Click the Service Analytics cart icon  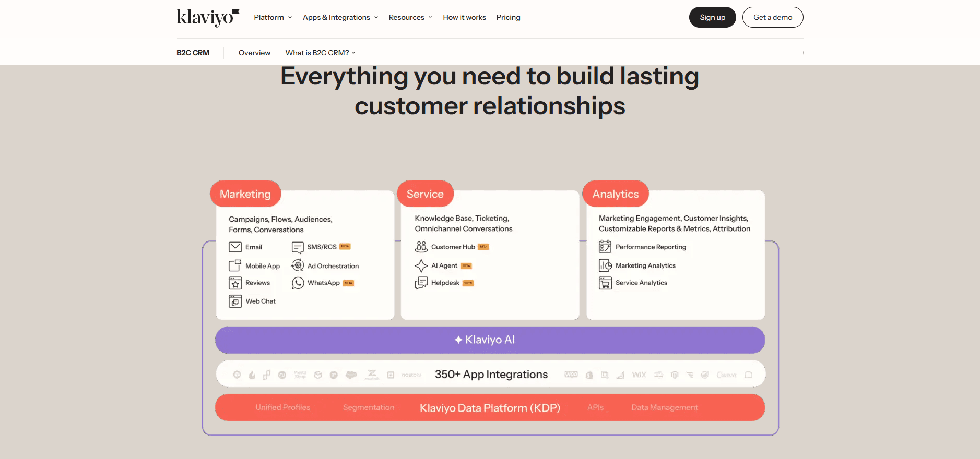coord(605,283)
